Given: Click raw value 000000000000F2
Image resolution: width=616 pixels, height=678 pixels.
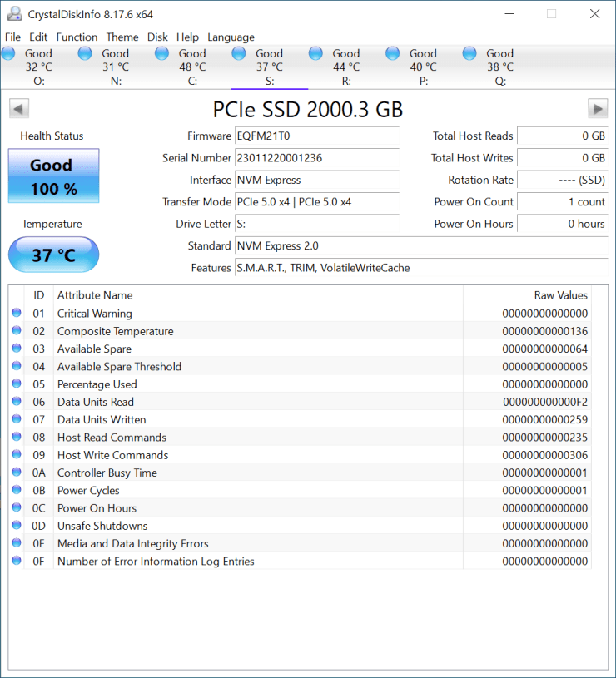Looking at the screenshot, I should coord(545,402).
